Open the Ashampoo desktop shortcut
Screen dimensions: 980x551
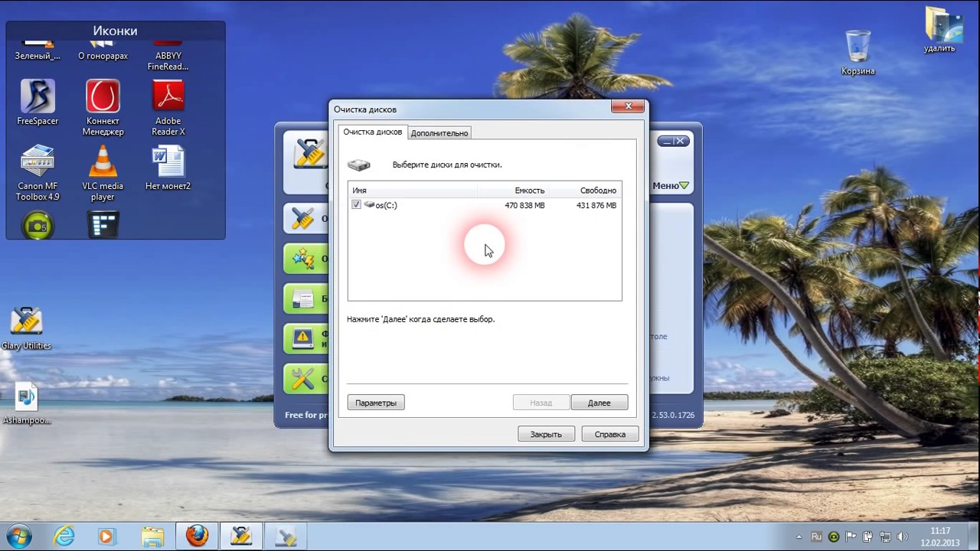[26, 403]
